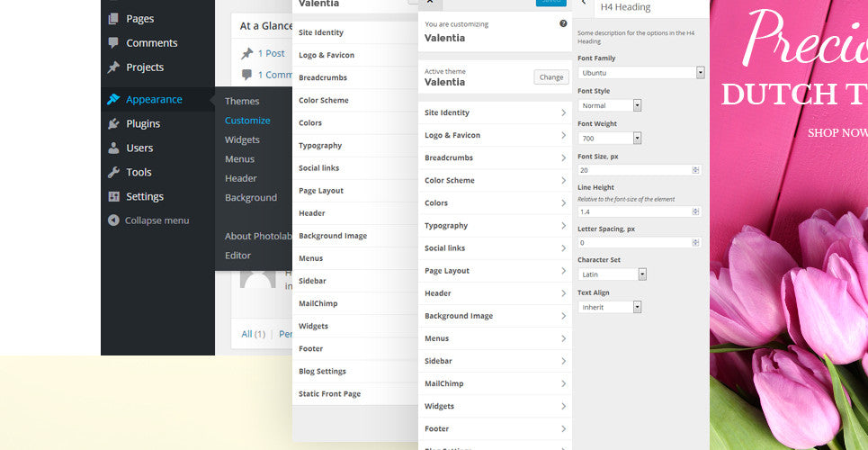Image resolution: width=868 pixels, height=450 pixels.
Task: Open the Font Style dropdown
Action: (x=610, y=105)
